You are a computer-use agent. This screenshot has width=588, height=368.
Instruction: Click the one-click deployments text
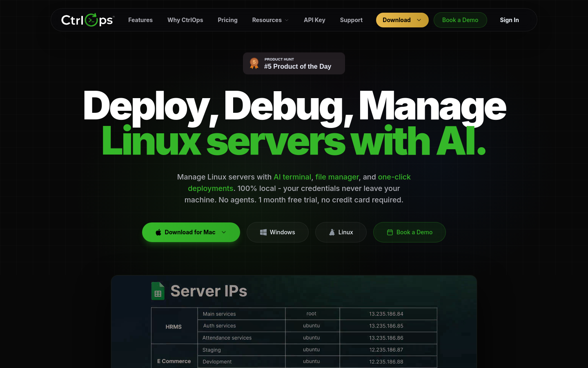(299, 183)
